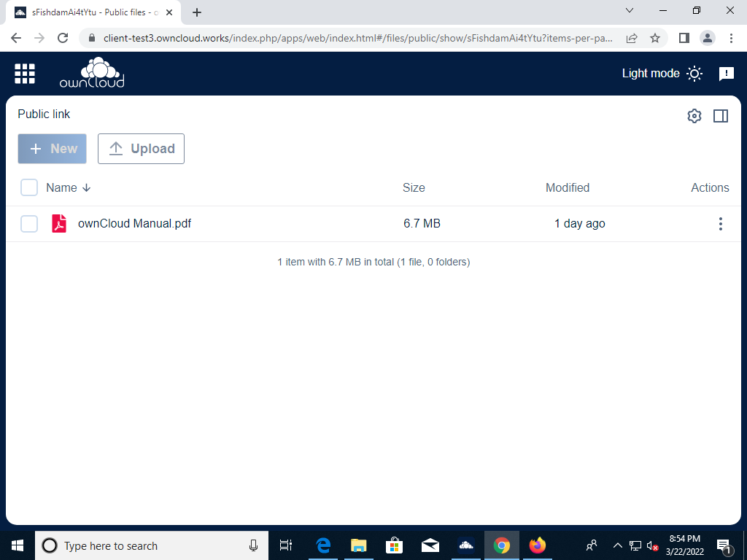Expand hidden icons in the system tray

tap(617, 545)
